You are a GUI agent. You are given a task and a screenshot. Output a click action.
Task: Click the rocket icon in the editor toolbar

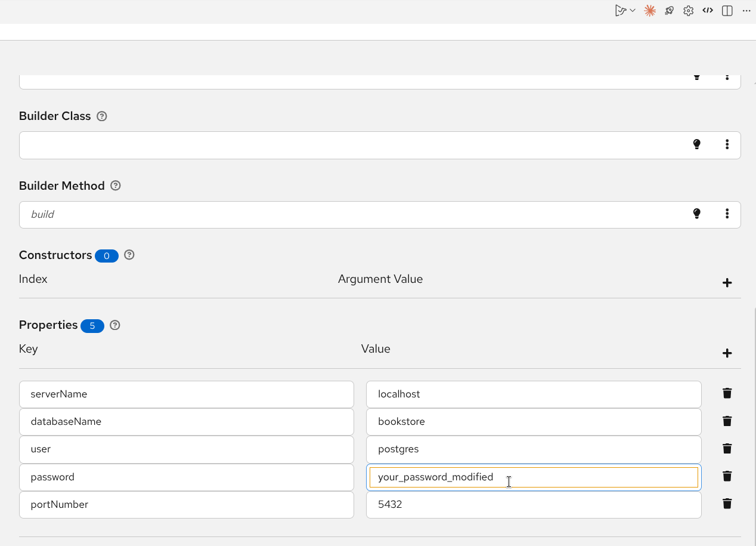(670, 11)
